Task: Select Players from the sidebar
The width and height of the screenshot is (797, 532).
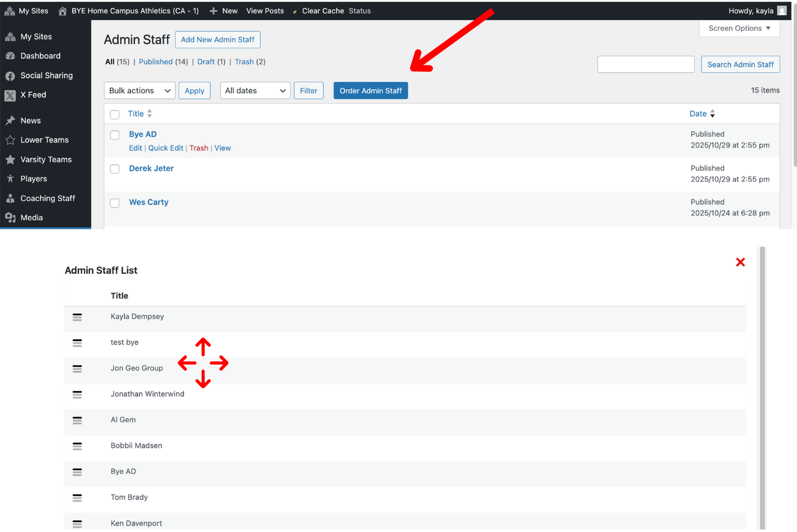Action: pos(33,179)
